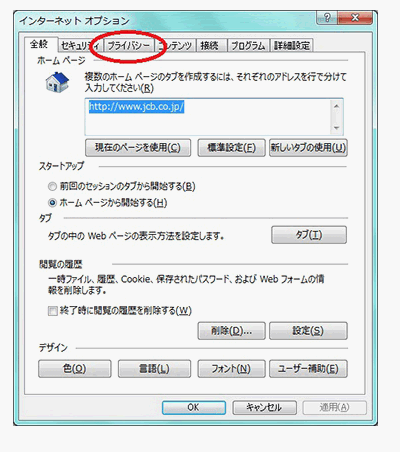Enable 終了時に閲覧の履歴を削除する checkbox
Image resolution: width=400 pixels, height=452 pixels.
click(52, 311)
